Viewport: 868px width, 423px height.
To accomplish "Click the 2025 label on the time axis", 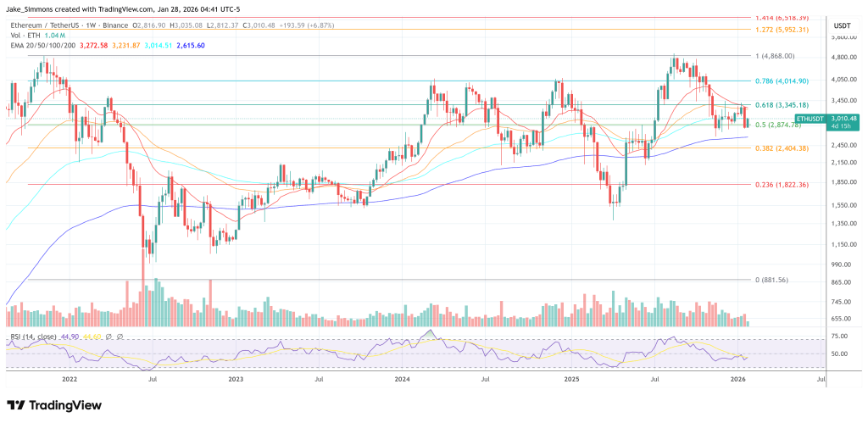I will pos(570,381).
